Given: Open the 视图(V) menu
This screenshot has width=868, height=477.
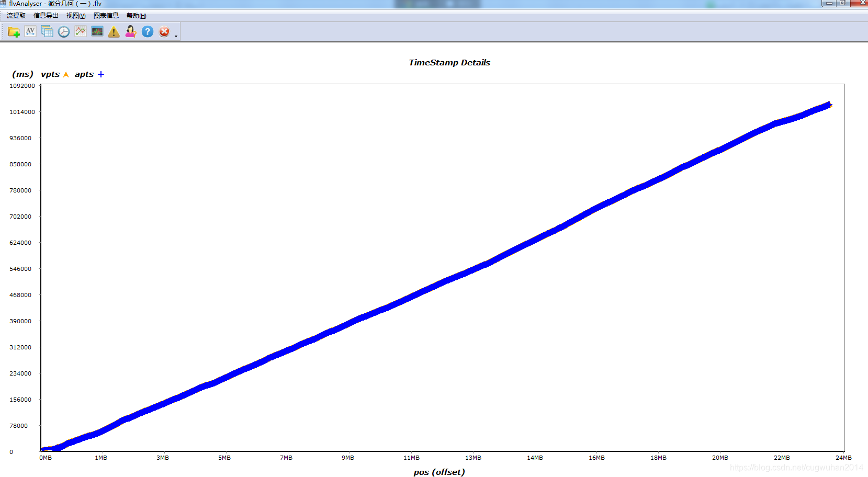Looking at the screenshot, I should [76, 16].
